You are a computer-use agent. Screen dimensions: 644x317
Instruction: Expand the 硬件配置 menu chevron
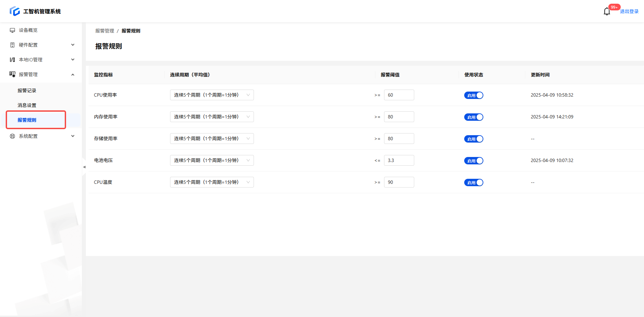(x=73, y=45)
